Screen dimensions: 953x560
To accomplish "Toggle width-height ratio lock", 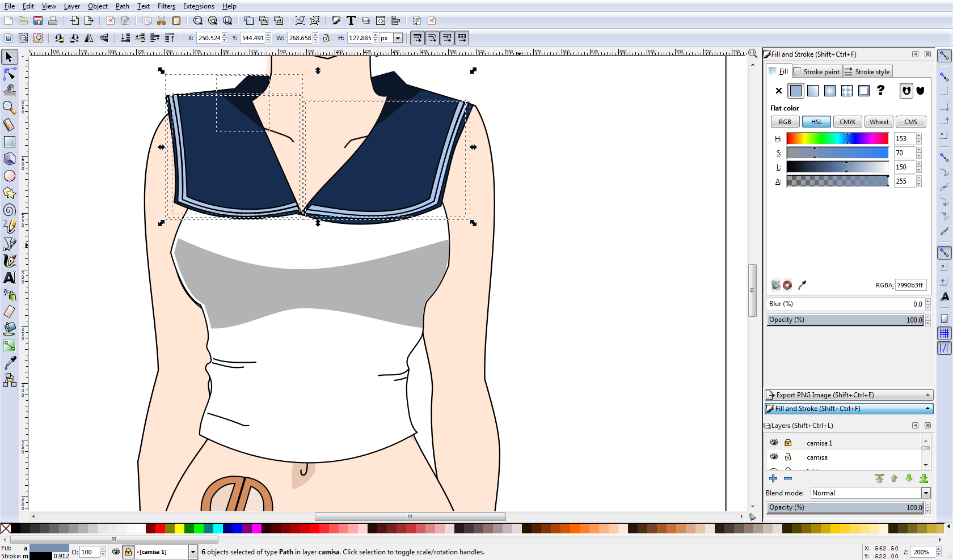I will 326,38.
